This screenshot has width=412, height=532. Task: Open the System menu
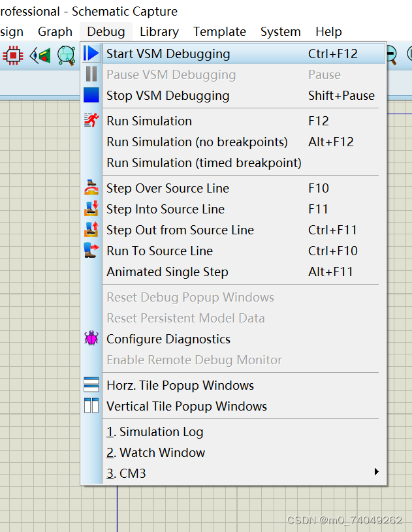pos(280,31)
